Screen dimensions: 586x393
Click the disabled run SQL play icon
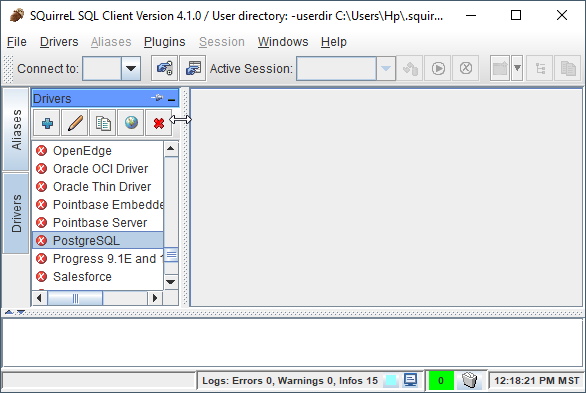438,68
